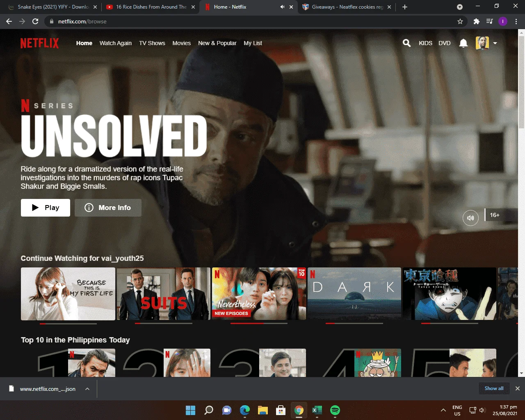Open New & Popular page
Viewport: 525px width, 420px height.
[217, 43]
